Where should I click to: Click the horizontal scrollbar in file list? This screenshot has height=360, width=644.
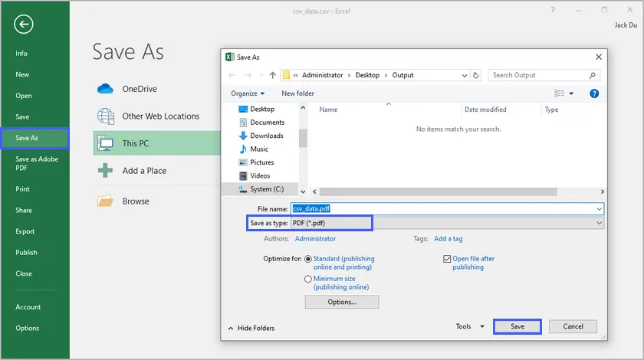point(438,191)
